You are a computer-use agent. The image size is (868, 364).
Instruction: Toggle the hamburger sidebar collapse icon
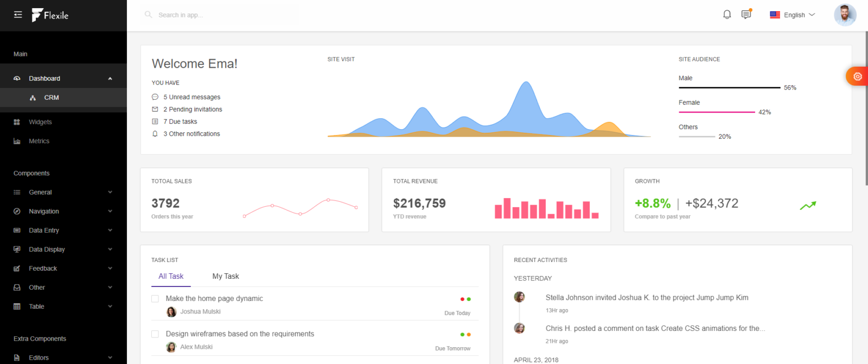pos(18,15)
